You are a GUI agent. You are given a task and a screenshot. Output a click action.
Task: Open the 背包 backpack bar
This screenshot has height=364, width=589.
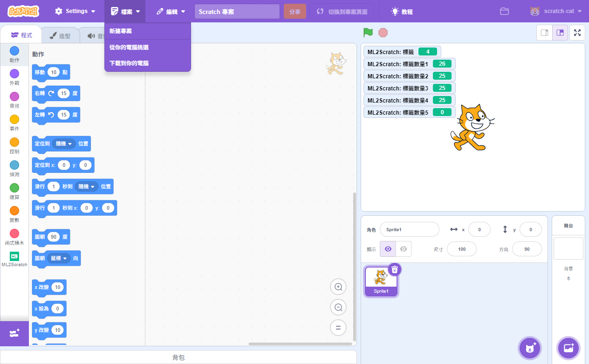click(x=178, y=357)
